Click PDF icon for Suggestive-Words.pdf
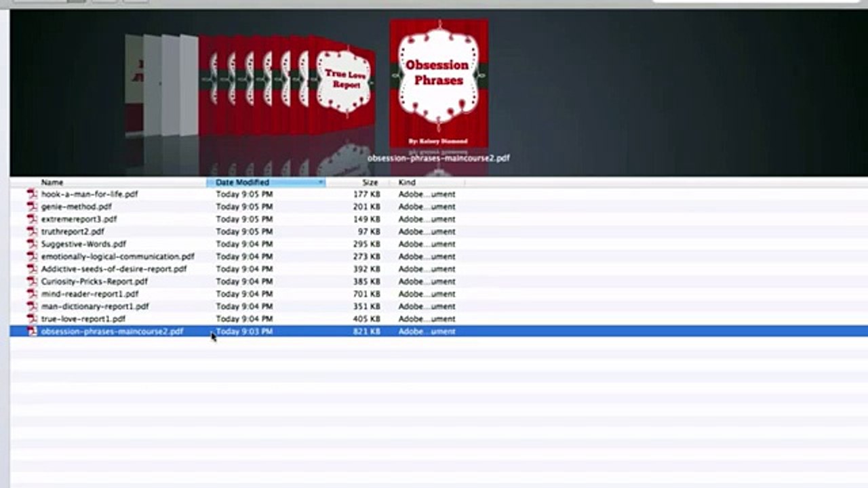 click(31, 243)
